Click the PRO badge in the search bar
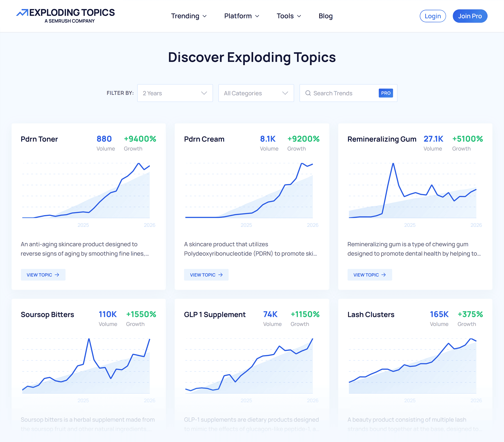 [x=386, y=93]
